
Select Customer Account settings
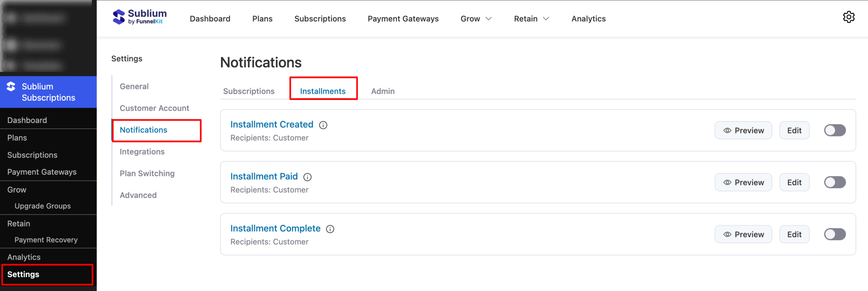(x=154, y=108)
